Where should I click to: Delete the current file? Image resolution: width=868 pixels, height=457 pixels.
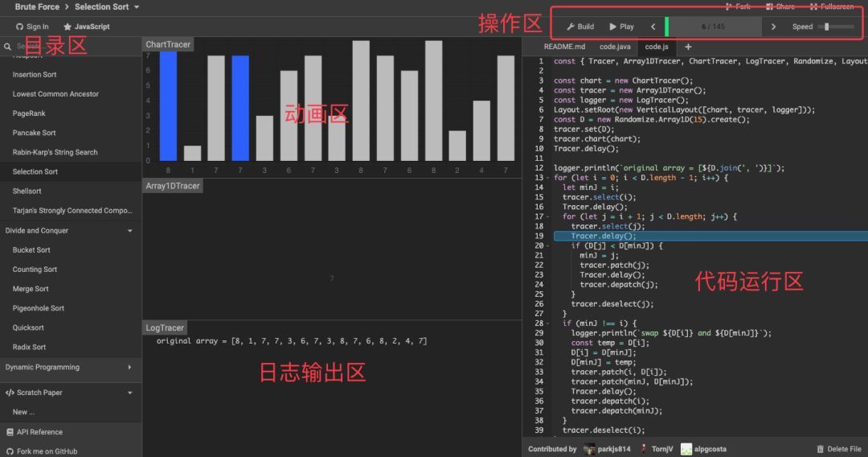[x=838, y=449]
